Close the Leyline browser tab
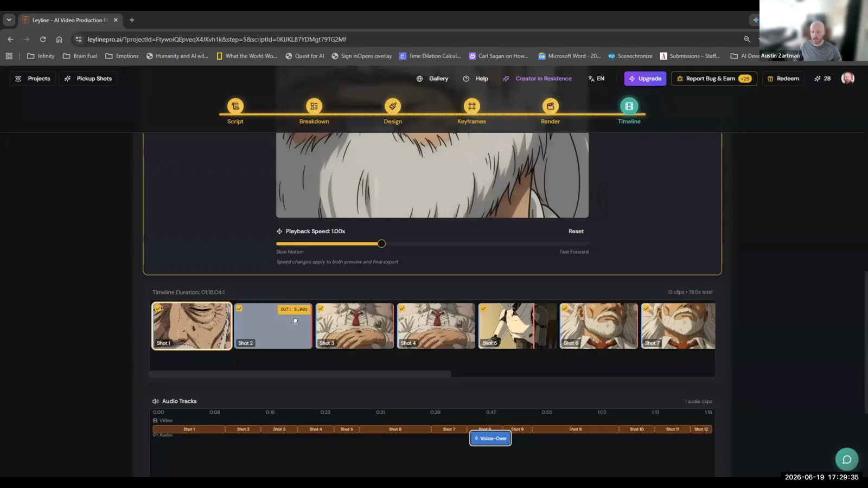The image size is (868, 488). click(x=116, y=20)
